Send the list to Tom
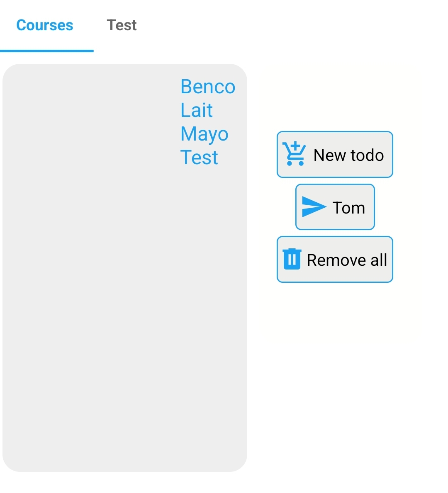The height and width of the screenshot is (493, 448). point(335,207)
